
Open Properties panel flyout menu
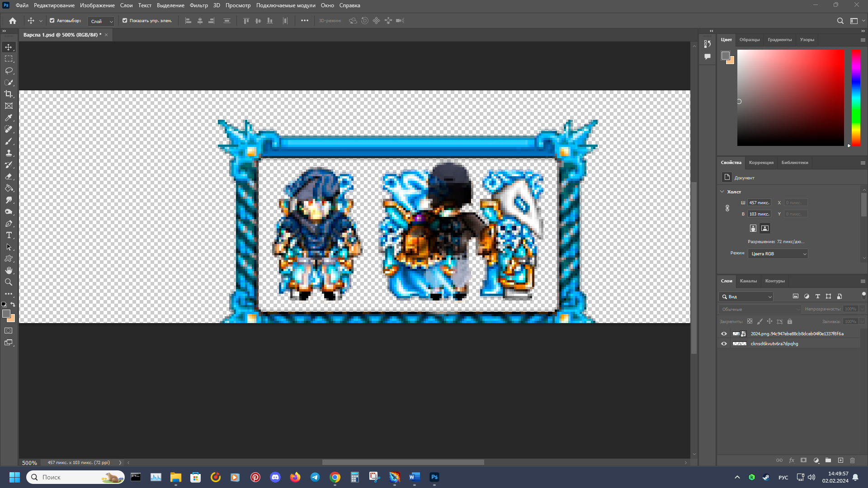click(863, 163)
